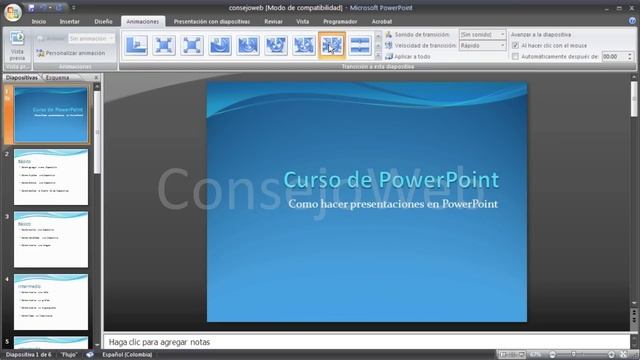Screen dimensions: 640x360
Task: Toggle Al hacer clic con el mouse
Action: (515, 46)
